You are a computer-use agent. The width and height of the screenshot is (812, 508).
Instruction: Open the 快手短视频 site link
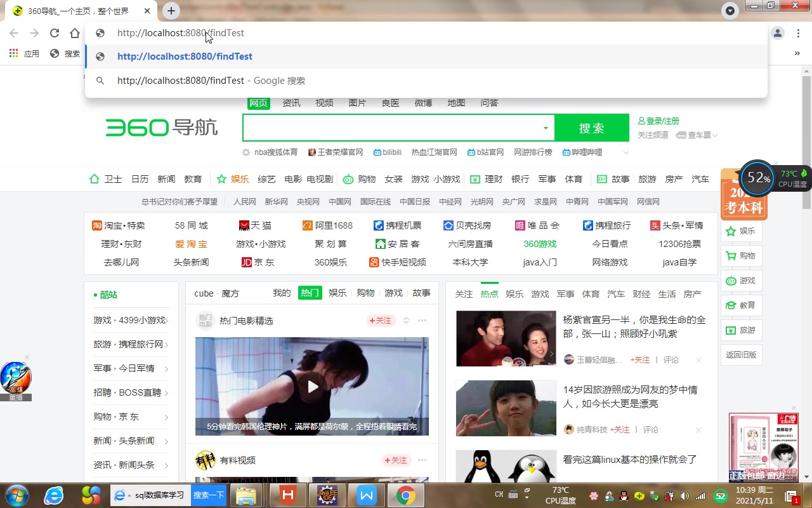(398, 262)
